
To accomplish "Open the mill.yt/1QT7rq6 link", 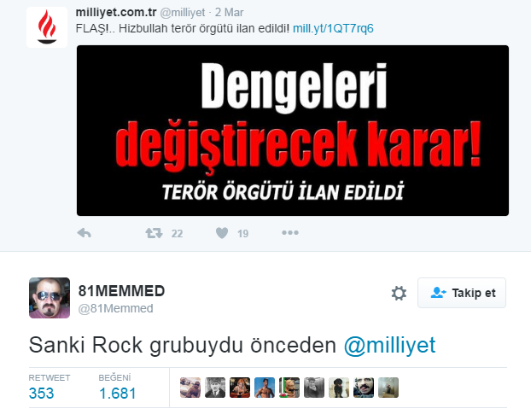I will 333,28.
